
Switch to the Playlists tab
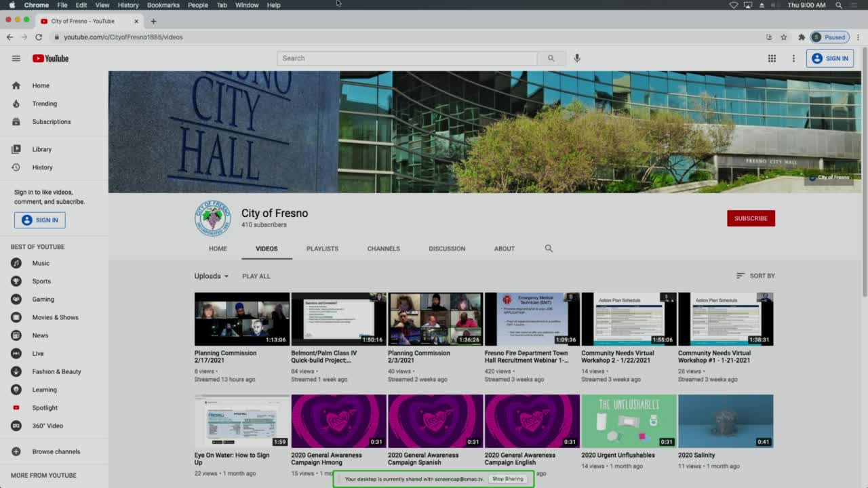tap(322, 249)
